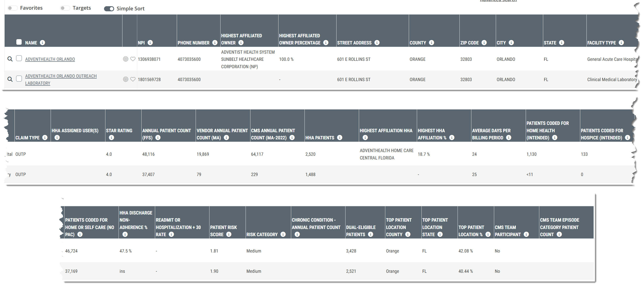Screen dimensions: 644x285
Task: Click magnifier icon for AdventHealth Orlando row
Action: click(10, 59)
